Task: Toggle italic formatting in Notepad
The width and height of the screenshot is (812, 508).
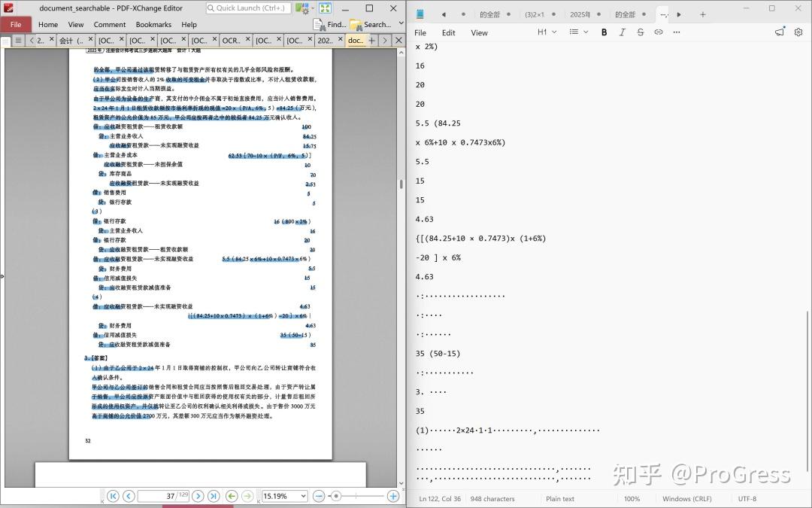Action: pyautogui.click(x=622, y=32)
